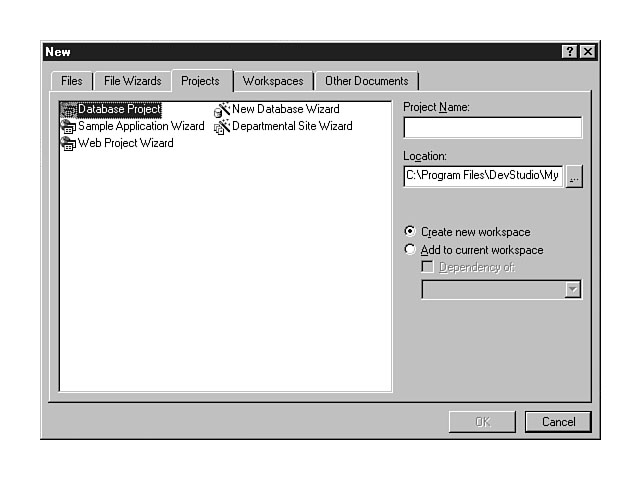Choose Add to current workspace option
Image resolution: width=640 pixels, height=480 pixels.
pos(410,250)
